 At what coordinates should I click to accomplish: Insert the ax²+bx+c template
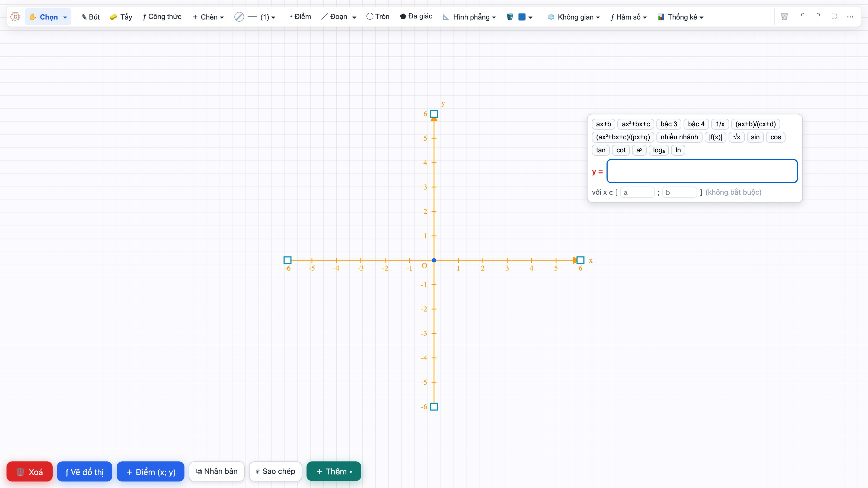pos(636,124)
